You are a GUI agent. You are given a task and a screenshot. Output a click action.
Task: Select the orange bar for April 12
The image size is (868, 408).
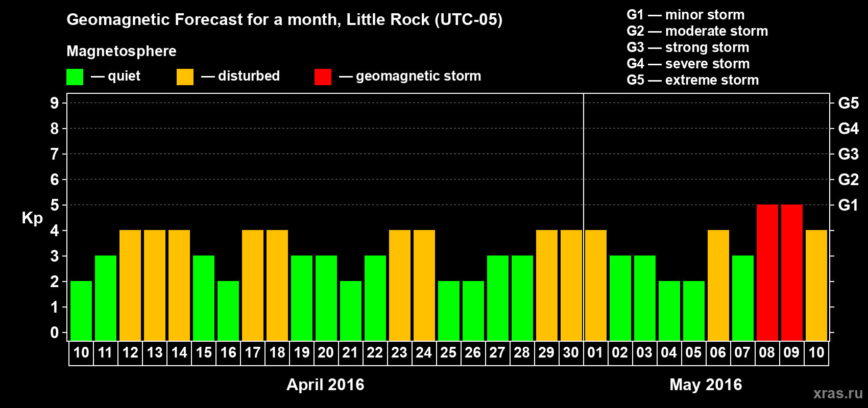[130, 285]
